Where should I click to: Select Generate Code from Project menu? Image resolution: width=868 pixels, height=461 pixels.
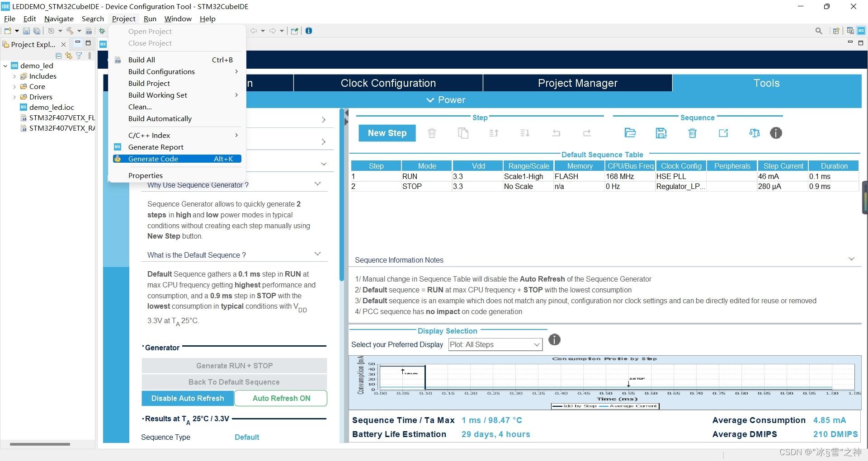pyautogui.click(x=177, y=159)
